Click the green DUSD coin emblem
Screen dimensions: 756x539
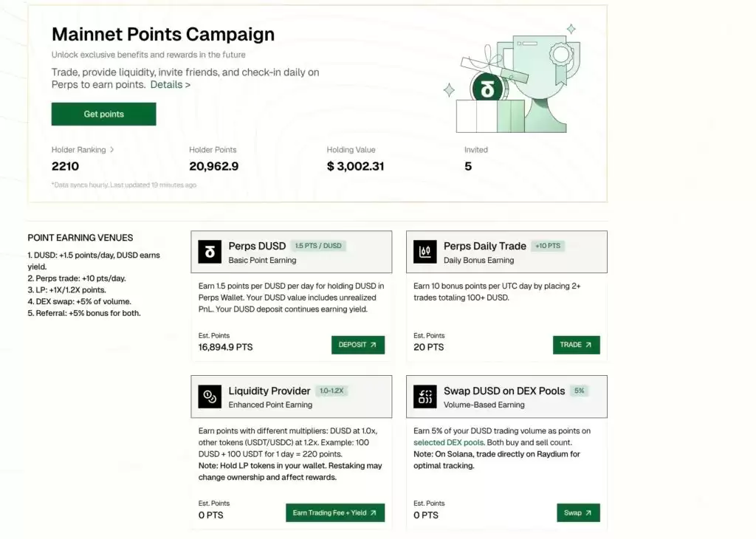(487, 89)
